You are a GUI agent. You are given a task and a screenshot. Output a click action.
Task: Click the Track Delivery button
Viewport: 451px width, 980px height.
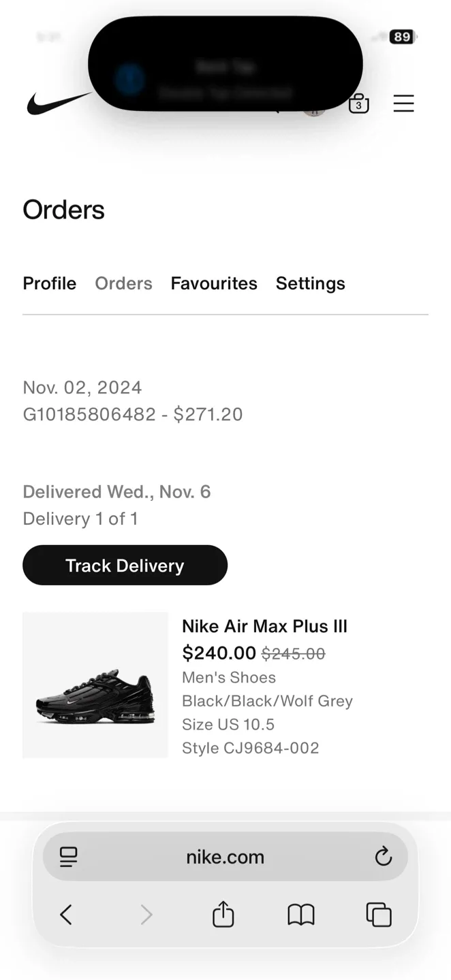[125, 565]
